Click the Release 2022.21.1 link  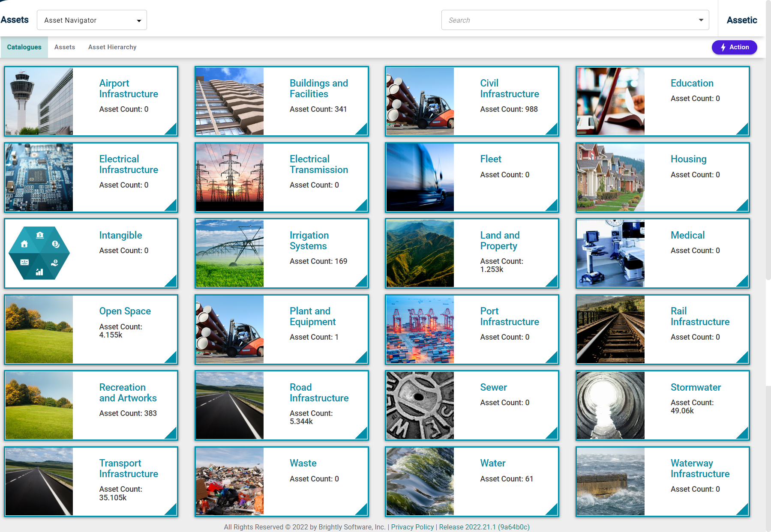(484, 527)
